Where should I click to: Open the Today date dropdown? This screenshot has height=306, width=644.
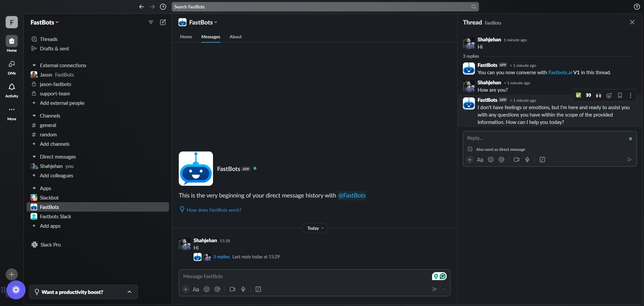315,228
